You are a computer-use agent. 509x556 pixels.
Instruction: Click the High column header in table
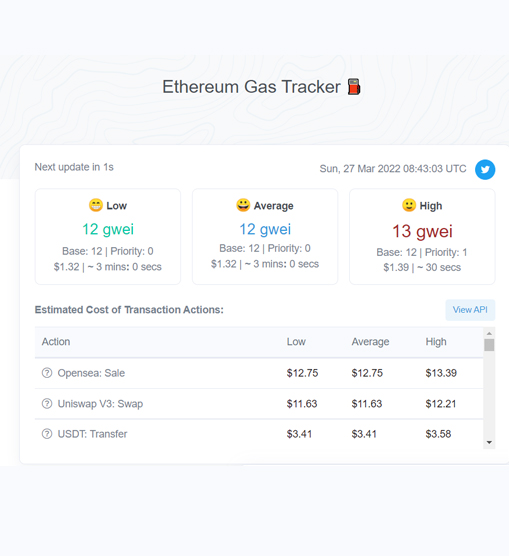tap(436, 342)
